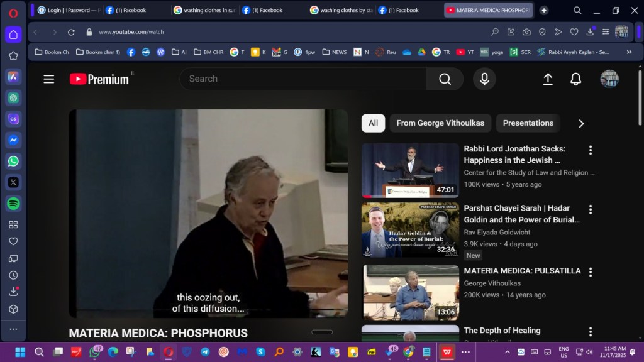Open Spotify in the Opera sidebar
The width and height of the screenshot is (644, 362).
pos(13,204)
